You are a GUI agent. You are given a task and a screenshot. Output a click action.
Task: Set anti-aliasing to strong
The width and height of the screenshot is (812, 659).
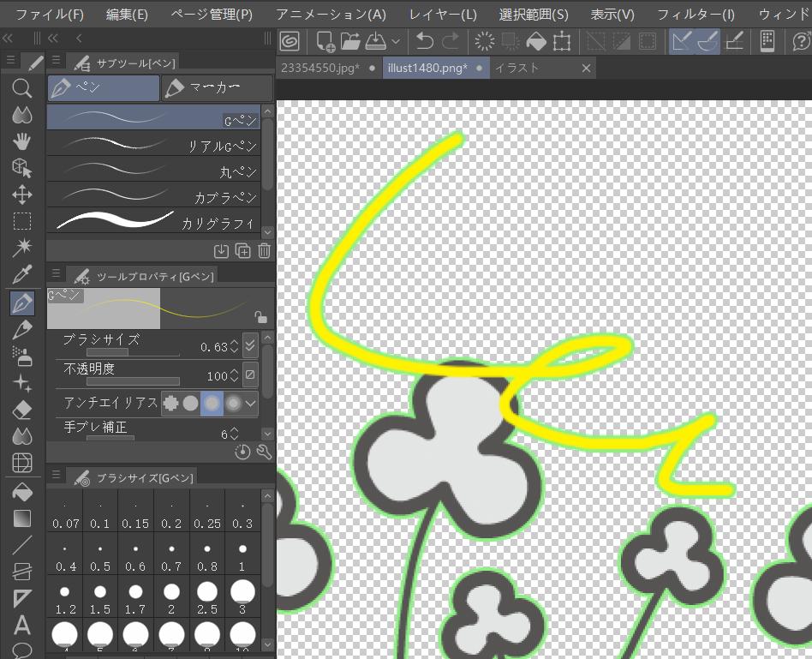(234, 403)
